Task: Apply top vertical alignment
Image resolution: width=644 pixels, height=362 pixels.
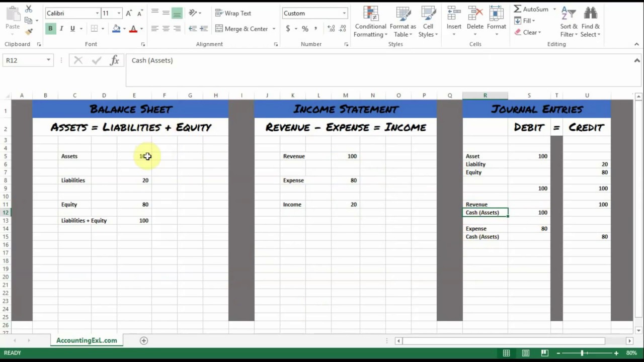Action: click(155, 13)
